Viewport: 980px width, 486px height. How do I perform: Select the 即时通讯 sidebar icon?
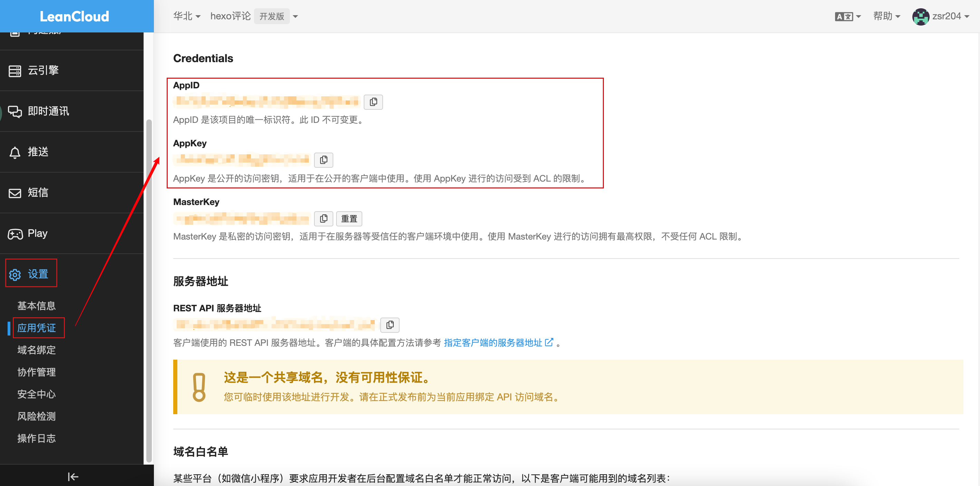pyautogui.click(x=48, y=111)
